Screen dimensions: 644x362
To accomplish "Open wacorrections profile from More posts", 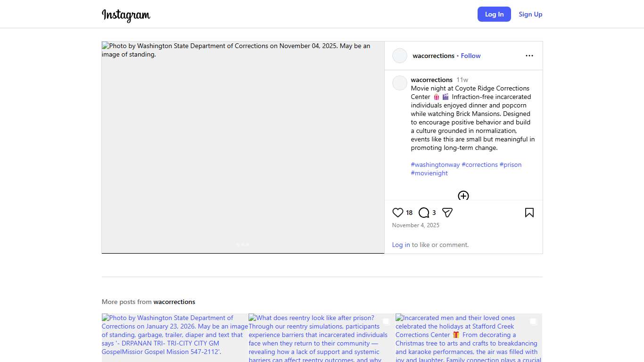I will 174,302.
